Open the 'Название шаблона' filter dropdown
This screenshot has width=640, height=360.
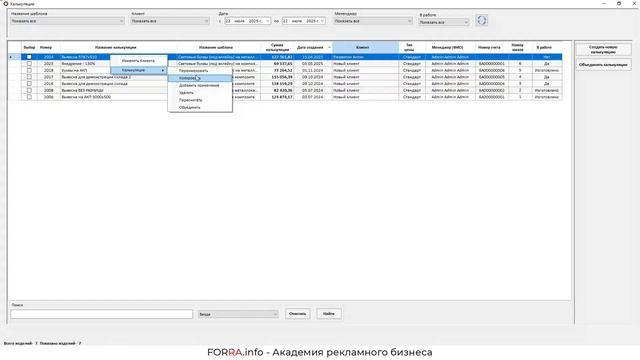[x=67, y=21]
